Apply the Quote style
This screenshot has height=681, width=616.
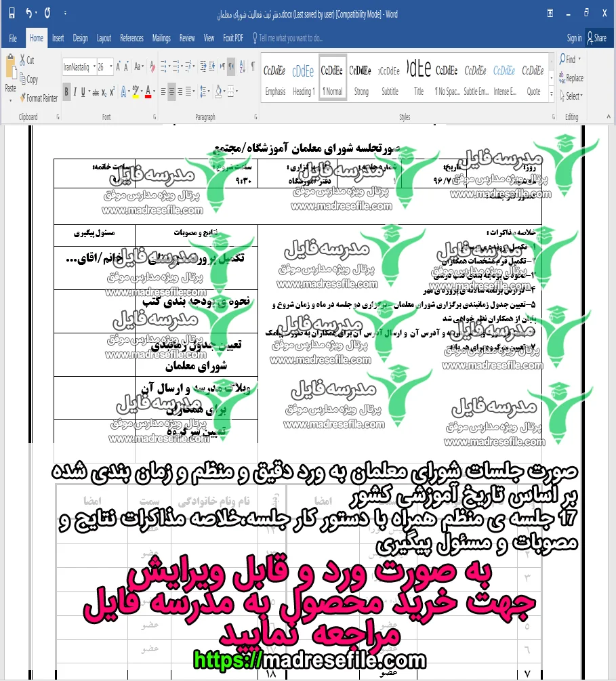pos(533,78)
